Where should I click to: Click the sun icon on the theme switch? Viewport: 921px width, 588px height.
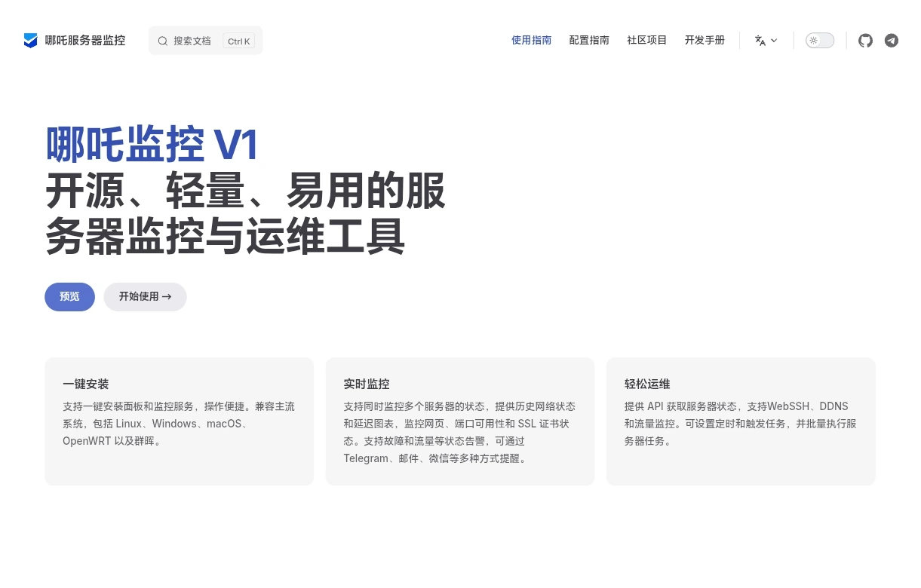(814, 40)
